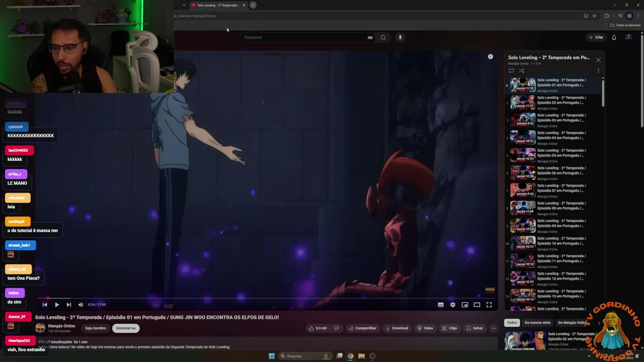
Task: Open more actions ellipsis beside Salvar
Action: [x=494, y=328]
